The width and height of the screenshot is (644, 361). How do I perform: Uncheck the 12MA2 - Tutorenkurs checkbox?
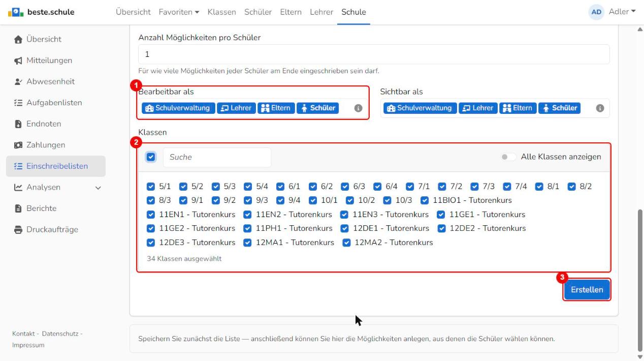tap(346, 243)
